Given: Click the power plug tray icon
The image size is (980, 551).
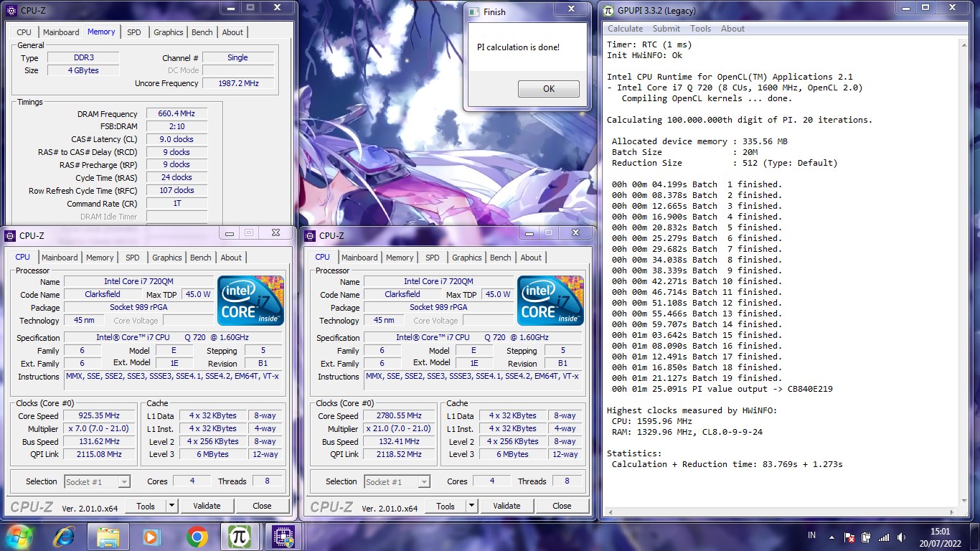Looking at the screenshot, I should coord(866,537).
